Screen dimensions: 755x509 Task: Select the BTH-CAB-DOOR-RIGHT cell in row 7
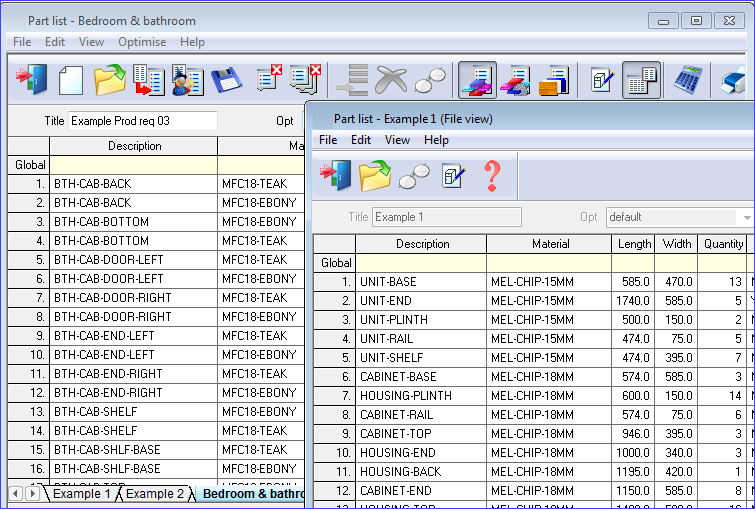coord(134,298)
